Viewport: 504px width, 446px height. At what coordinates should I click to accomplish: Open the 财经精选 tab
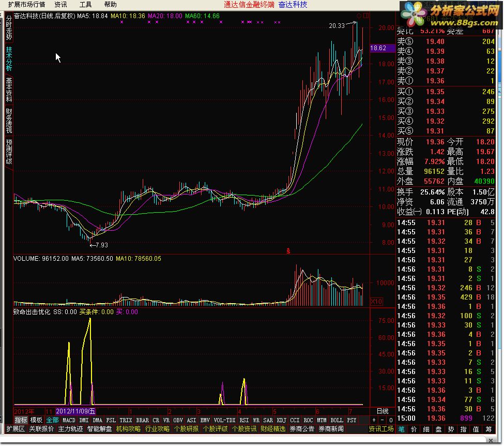[x=273, y=429]
